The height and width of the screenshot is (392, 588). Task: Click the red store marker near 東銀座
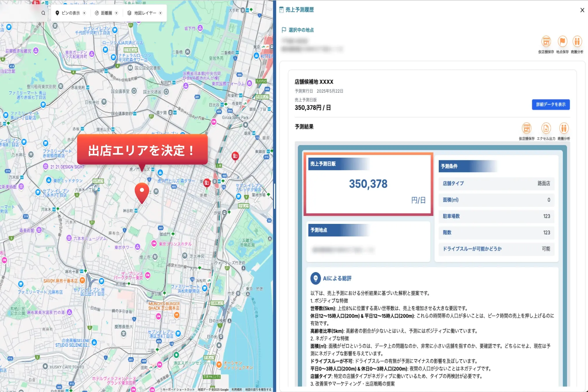coord(235,156)
